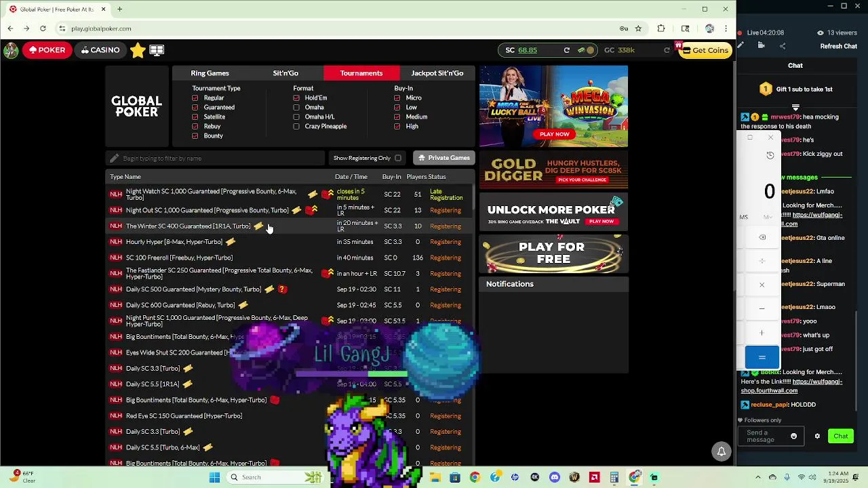Select the Tournaments tab
Screen dimensions: 868x488
(x=361, y=73)
